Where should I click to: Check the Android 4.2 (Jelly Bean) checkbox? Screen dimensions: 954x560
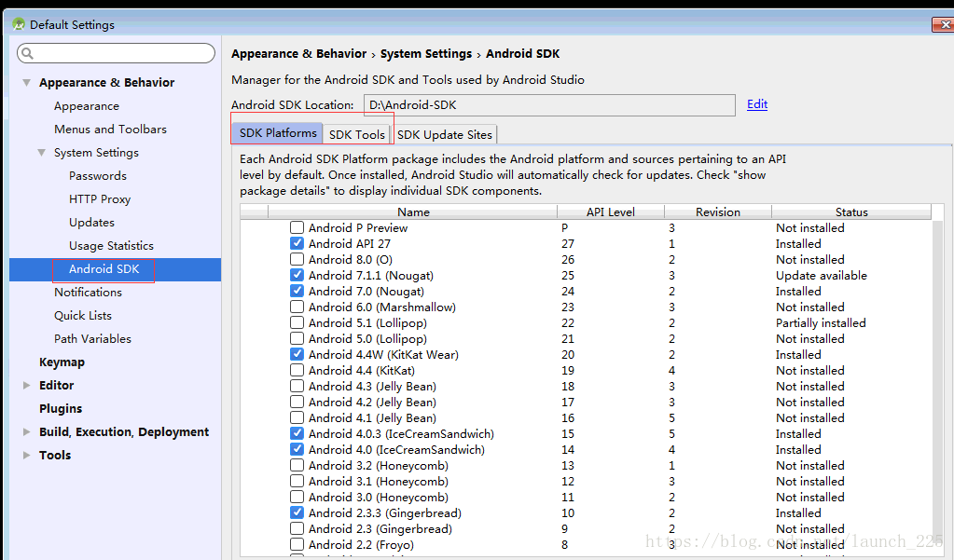[x=297, y=402]
